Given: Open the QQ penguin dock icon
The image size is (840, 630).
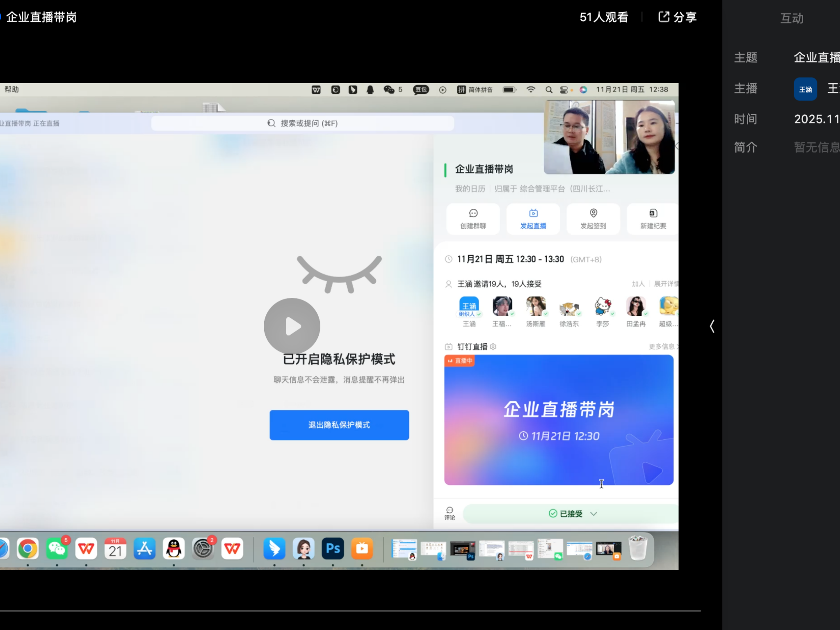Looking at the screenshot, I should [x=173, y=549].
